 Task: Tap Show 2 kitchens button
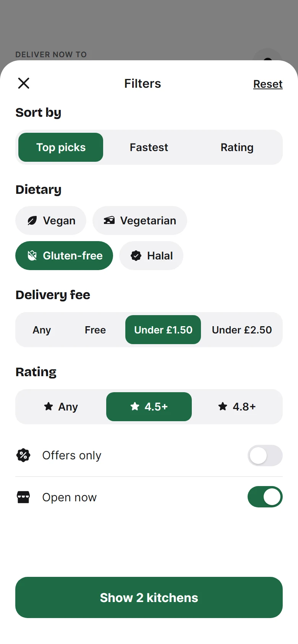click(149, 597)
